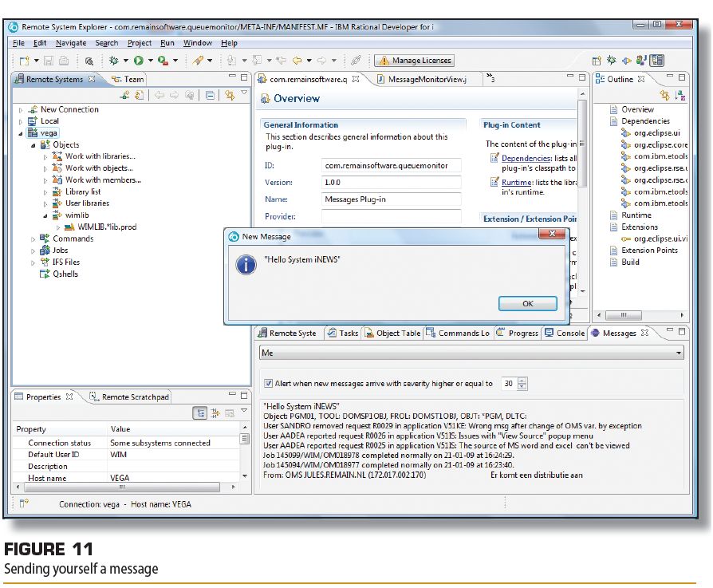Select WIMLIB.*lib.prod in the tree

100,227
